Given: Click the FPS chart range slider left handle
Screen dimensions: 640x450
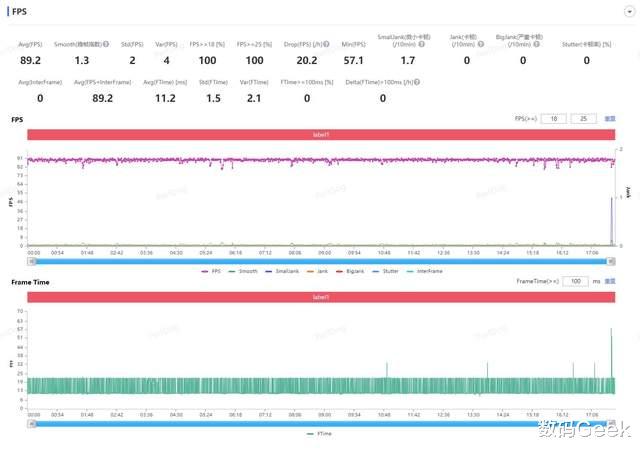Looking at the screenshot, I should pos(32,261).
